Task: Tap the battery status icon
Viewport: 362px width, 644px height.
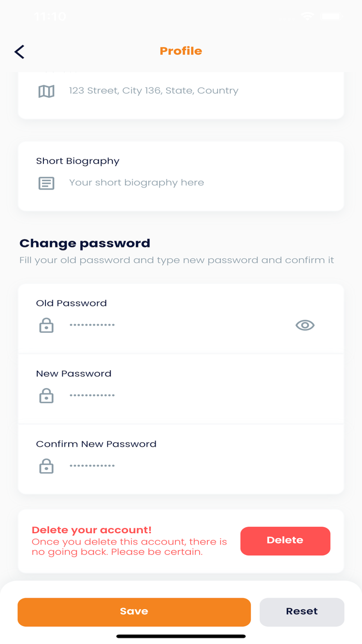Action: pos(331,17)
